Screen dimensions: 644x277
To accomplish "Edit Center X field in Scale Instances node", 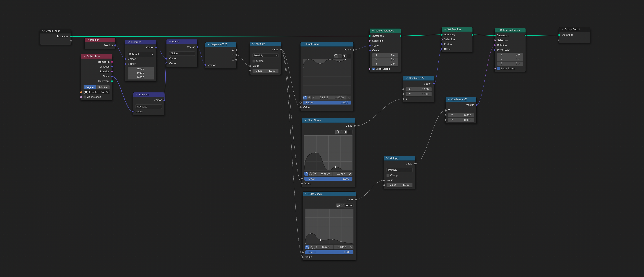I will coord(385,55).
